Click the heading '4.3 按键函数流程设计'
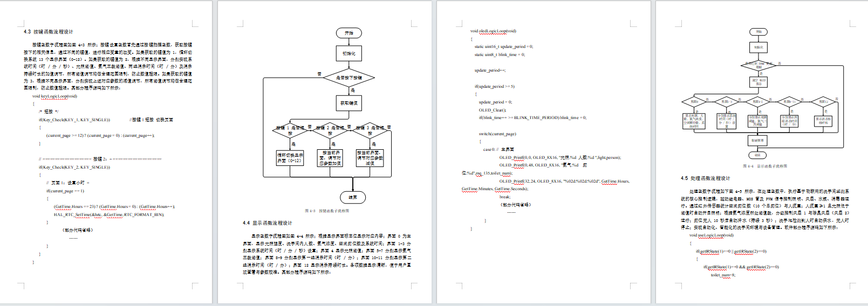 49,32
